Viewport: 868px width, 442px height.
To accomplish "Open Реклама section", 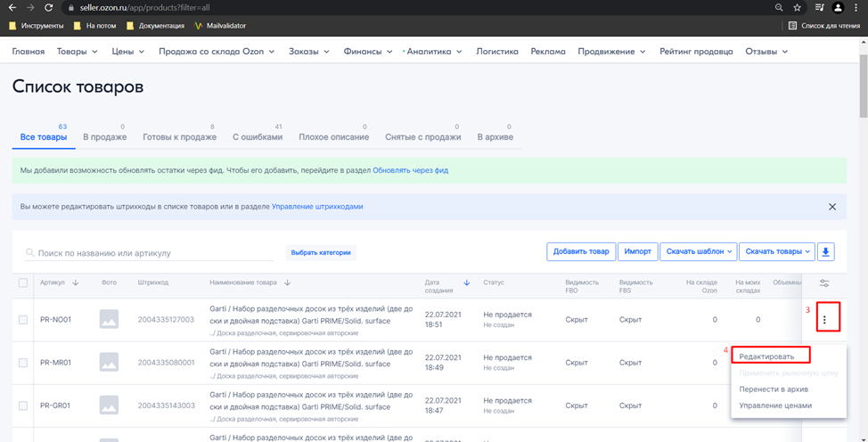I will tap(548, 52).
